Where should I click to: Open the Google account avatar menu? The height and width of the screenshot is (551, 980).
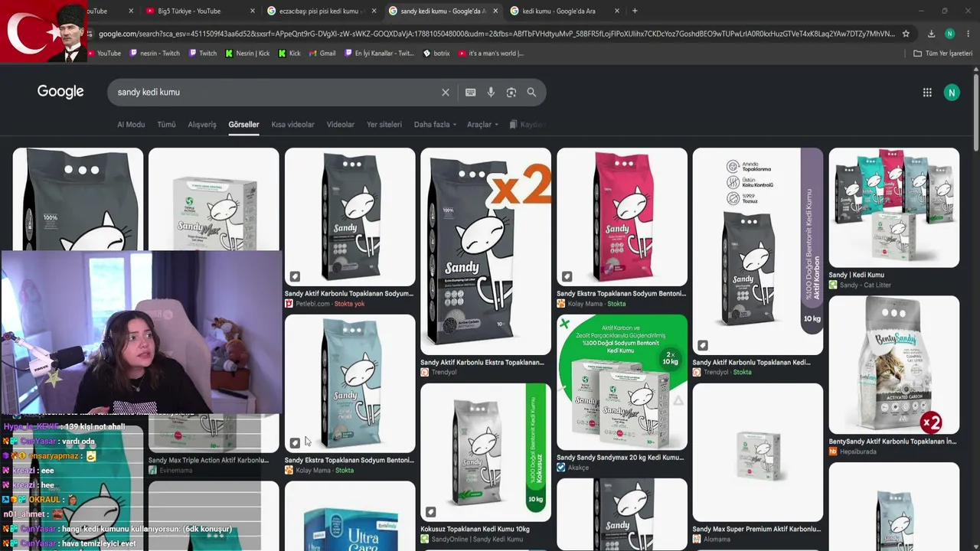click(x=952, y=93)
